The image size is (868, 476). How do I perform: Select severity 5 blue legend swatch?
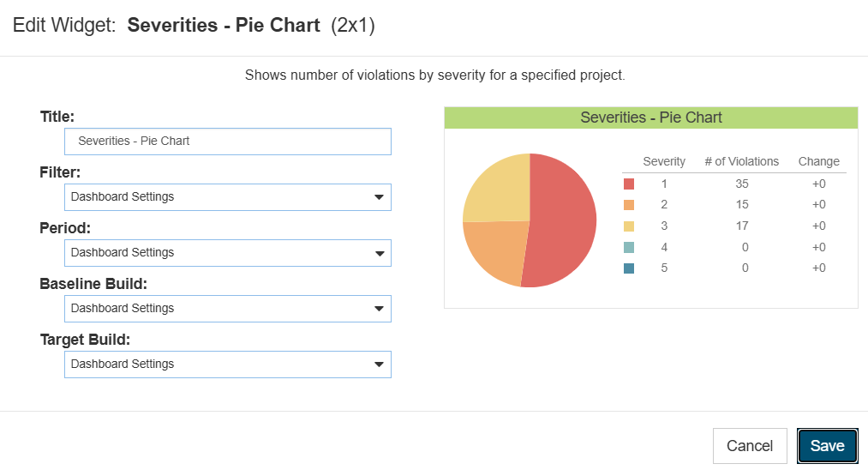click(629, 268)
